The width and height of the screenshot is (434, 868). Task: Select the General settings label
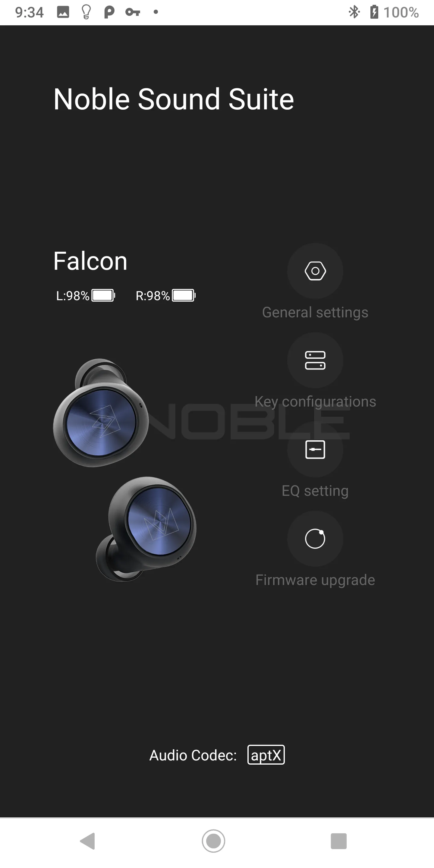click(x=315, y=312)
